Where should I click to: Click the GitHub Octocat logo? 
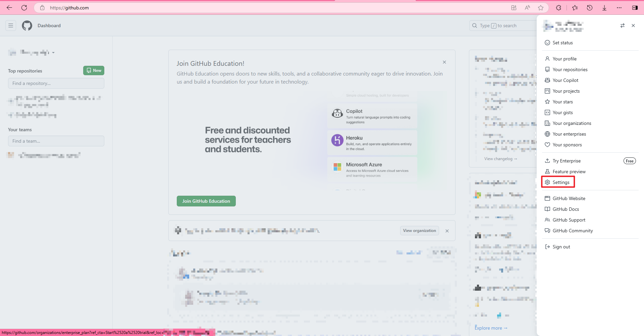[x=27, y=26]
